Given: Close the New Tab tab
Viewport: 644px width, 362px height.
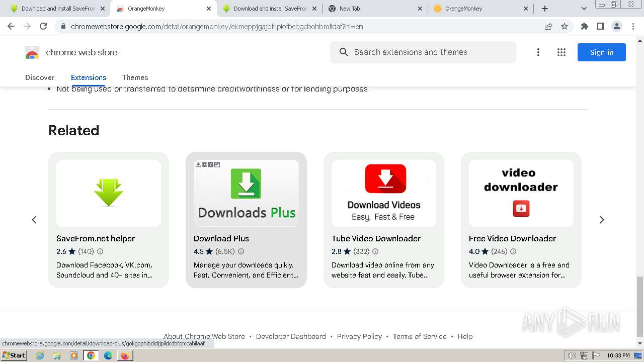Looking at the screenshot, I should click(421, 9).
